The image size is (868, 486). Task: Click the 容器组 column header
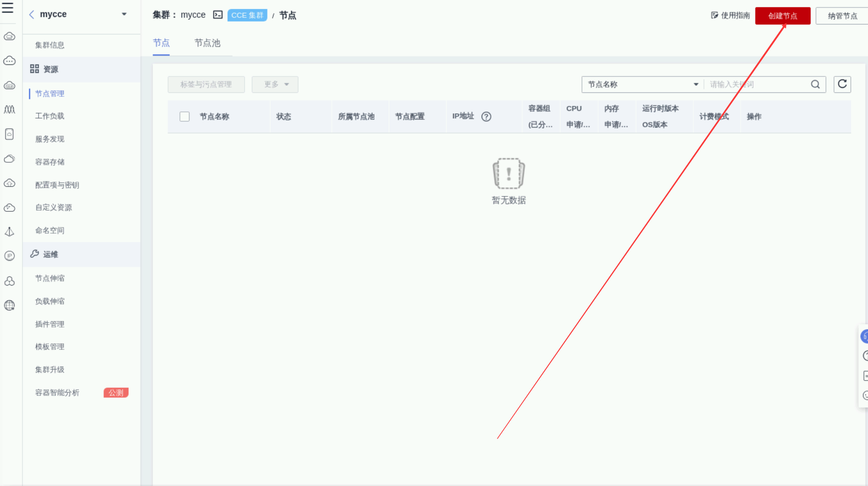(x=539, y=108)
